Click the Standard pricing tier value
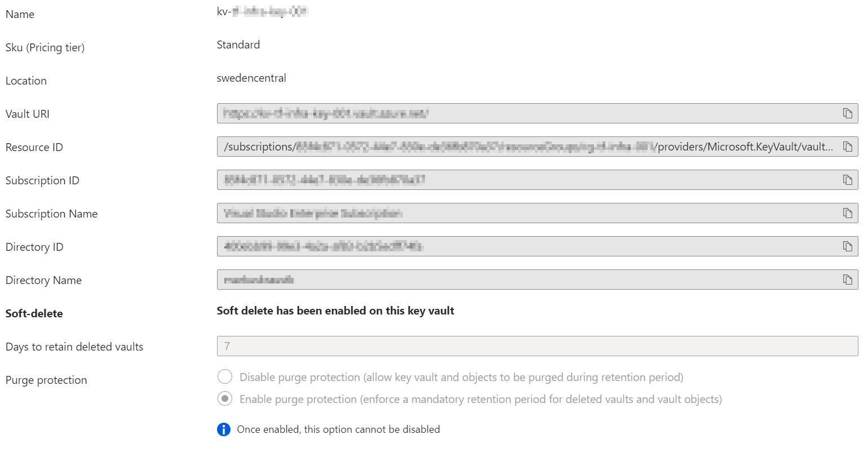The width and height of the screenshot is (868, 452). [238, 45]
